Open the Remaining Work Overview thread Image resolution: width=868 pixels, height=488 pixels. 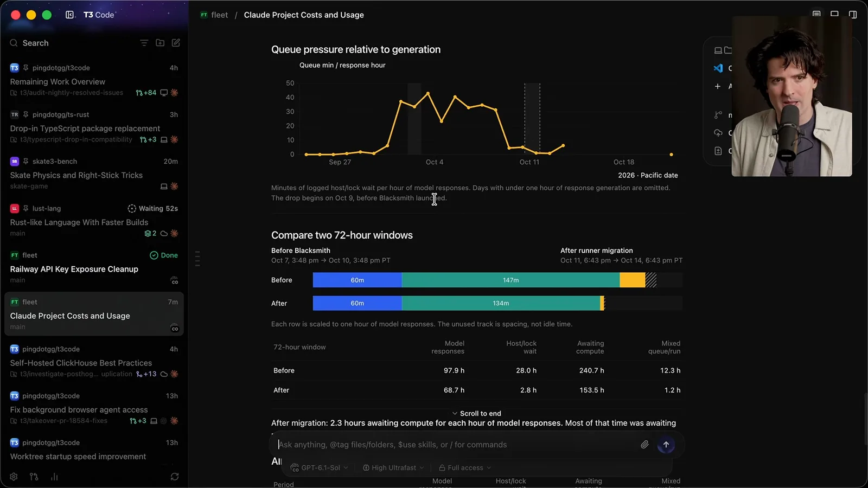(94, 80)
